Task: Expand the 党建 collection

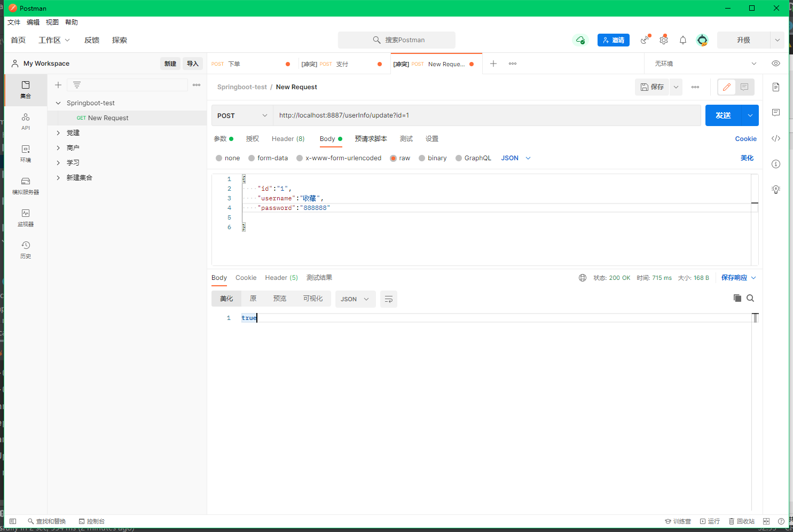Action: [x=58, y=133]
